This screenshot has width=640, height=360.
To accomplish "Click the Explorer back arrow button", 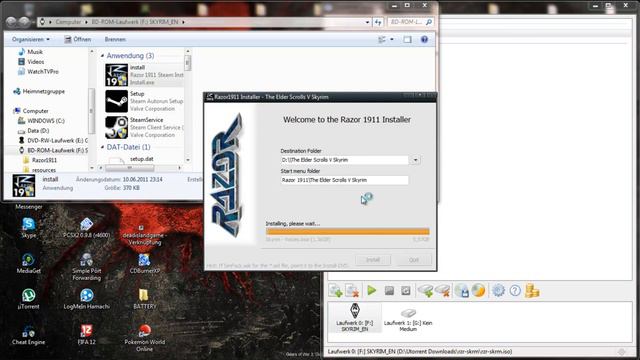I will click(x=11, y=22).
